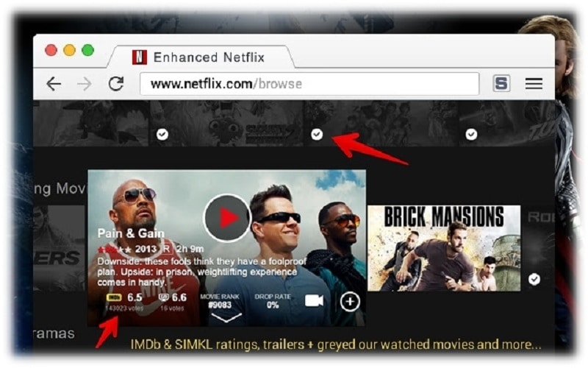Viewport: 588px width, 368px height.
Task: Open the browser hamburger menu
Action: pyautogui.click(x=534, y=83)
